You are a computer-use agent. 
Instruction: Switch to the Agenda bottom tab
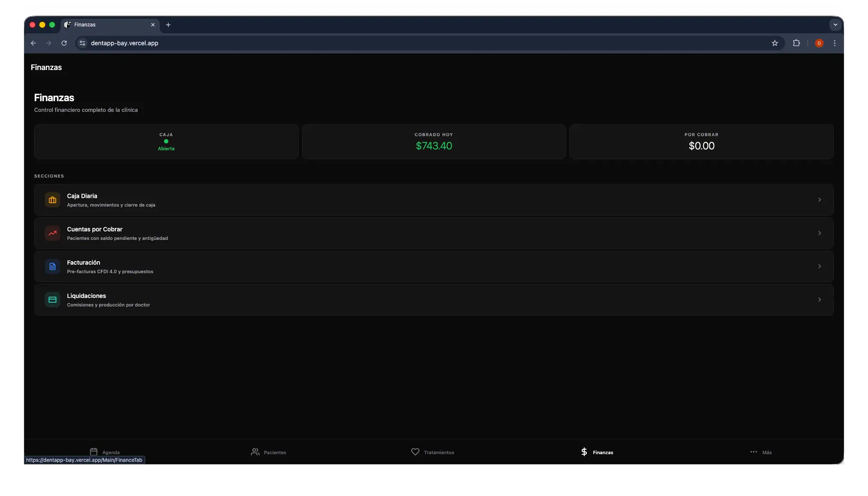pos(105,452)
